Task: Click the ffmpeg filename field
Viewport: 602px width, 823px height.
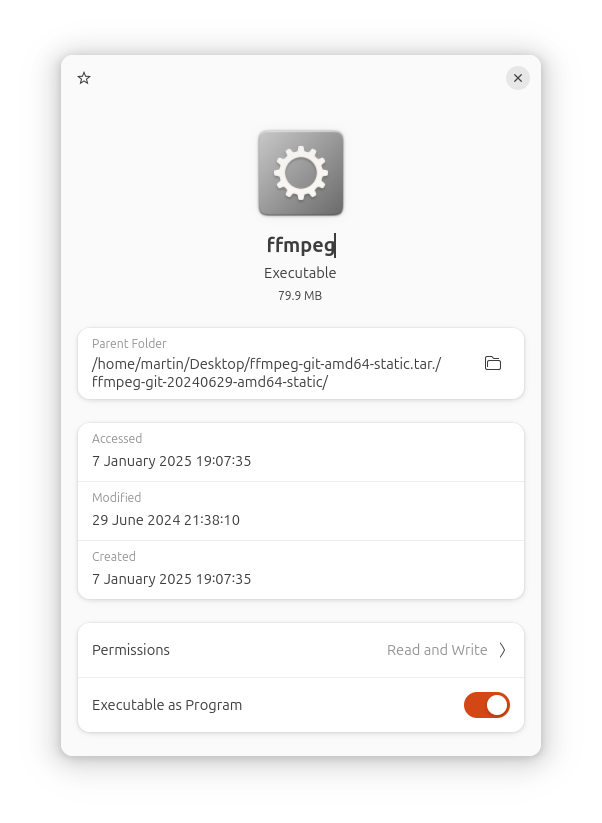Action: [x=301, y=245]
